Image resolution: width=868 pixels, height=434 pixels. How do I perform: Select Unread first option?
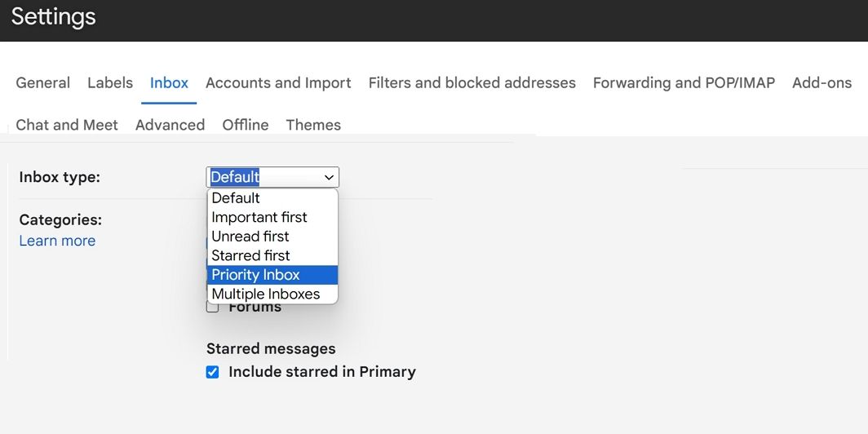pos(250,237)
